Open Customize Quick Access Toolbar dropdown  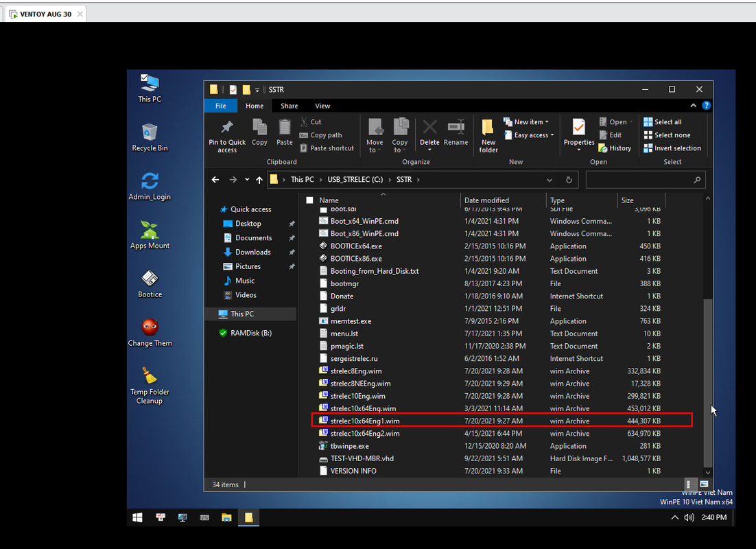click(257, 90)
